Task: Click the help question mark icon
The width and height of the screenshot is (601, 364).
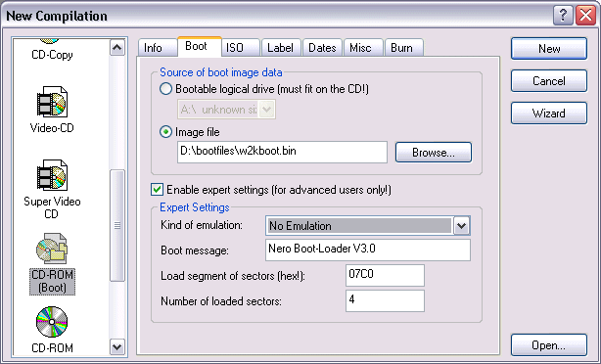Action: point(563,16)
